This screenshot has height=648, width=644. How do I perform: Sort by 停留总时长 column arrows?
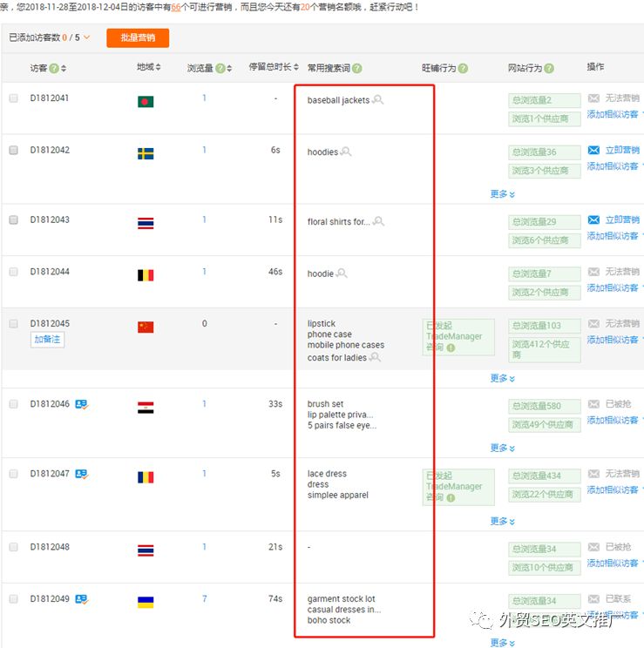coord(296,67)
